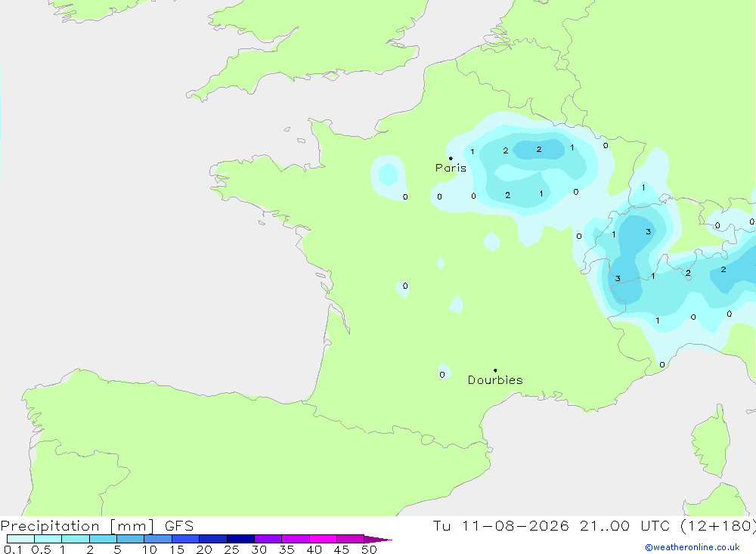Click the '40' legend scale label
756x554 pixels.
click(314, 549)
